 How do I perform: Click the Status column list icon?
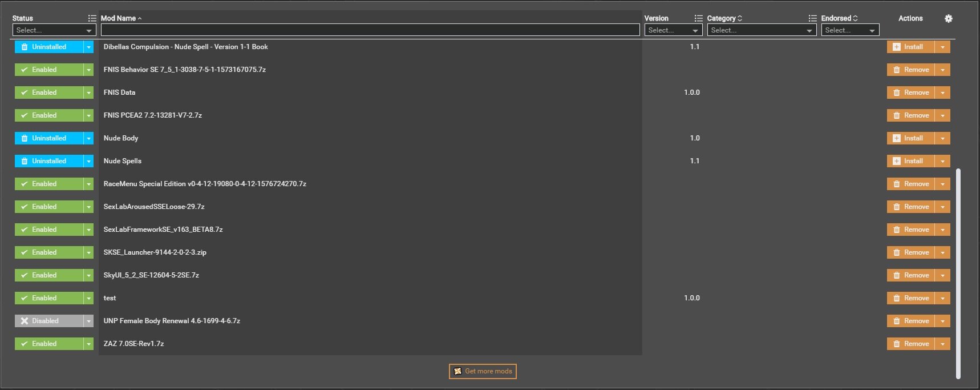tap(92, 18)
